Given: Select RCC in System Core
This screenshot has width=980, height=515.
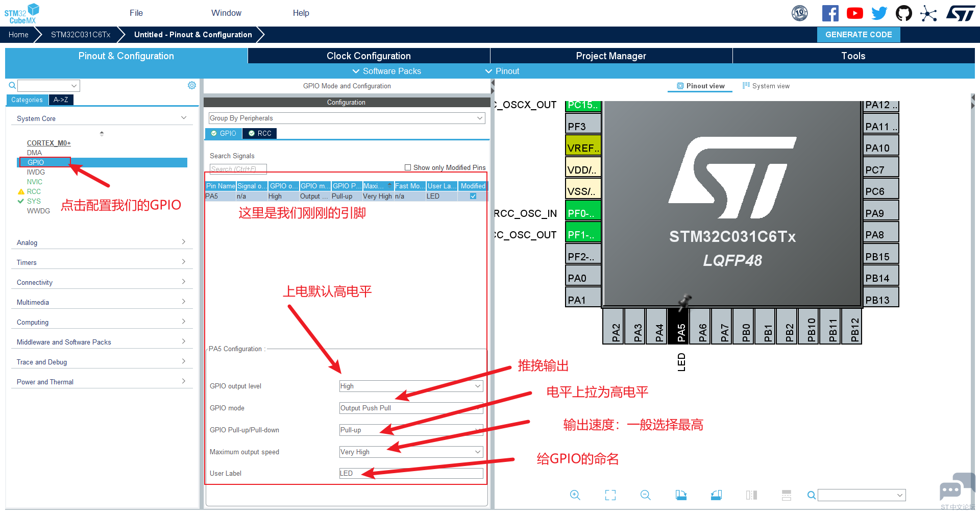Looking at the screenshot, I should [x=34, y=191].
